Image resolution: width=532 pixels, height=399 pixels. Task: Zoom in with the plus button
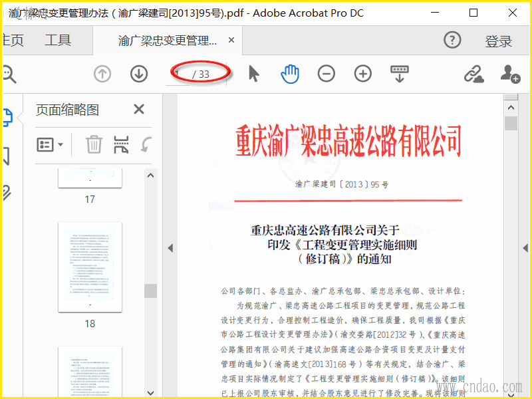click(363, 74)
